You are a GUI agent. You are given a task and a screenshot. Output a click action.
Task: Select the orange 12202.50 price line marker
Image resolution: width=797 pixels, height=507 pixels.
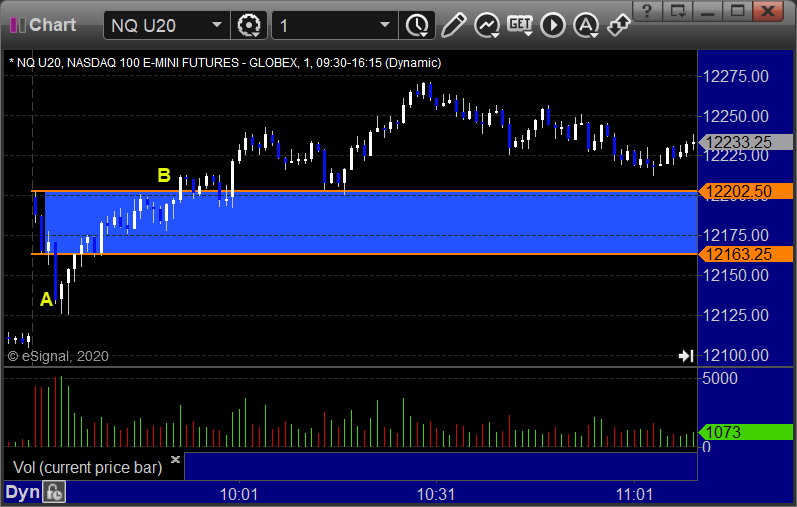tap(746, 191)
